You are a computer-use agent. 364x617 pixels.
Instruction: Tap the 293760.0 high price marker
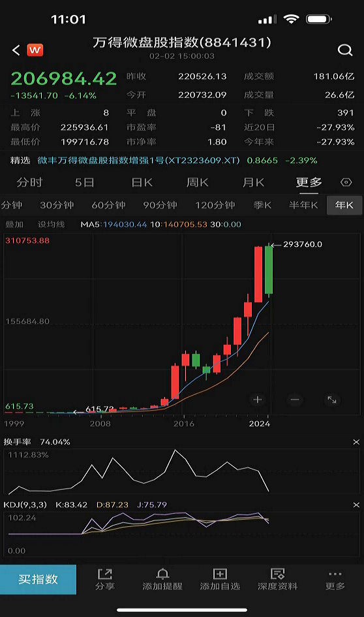302,244
